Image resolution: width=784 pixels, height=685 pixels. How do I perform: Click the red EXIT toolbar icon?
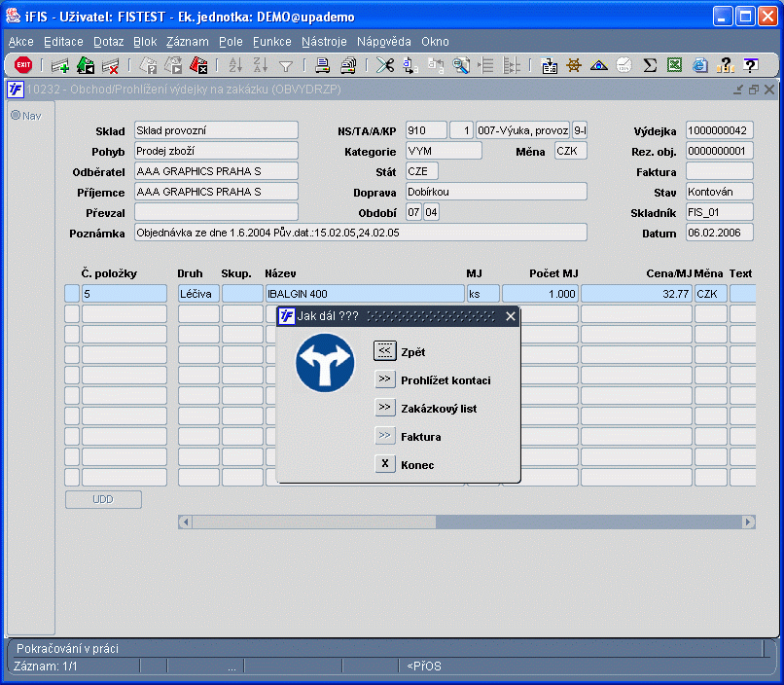click(23, 65)
